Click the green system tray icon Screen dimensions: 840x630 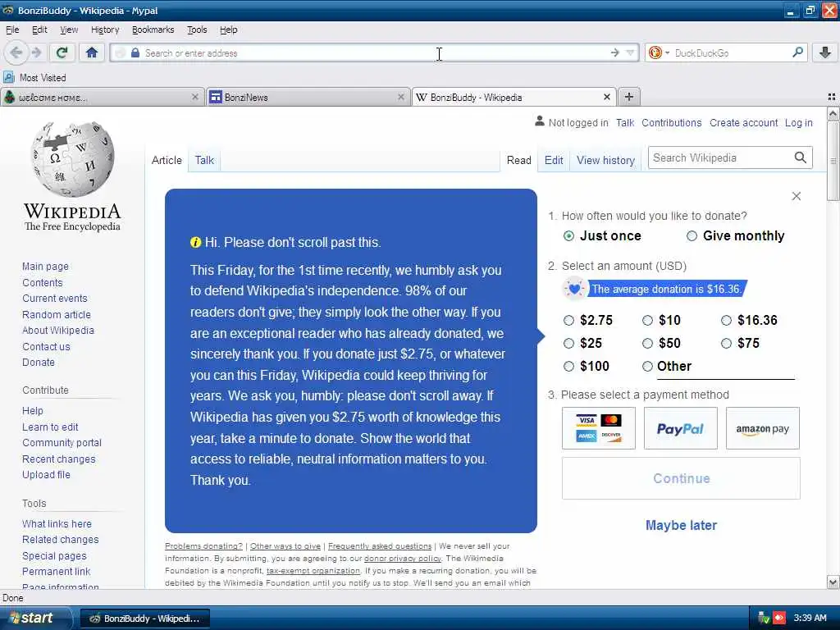[x=764, y=619]
